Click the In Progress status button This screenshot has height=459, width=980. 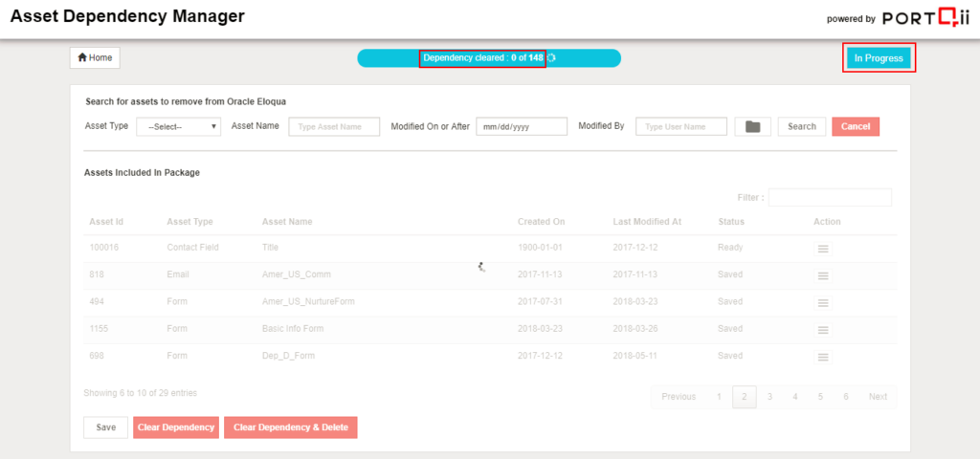coord(878,58)
